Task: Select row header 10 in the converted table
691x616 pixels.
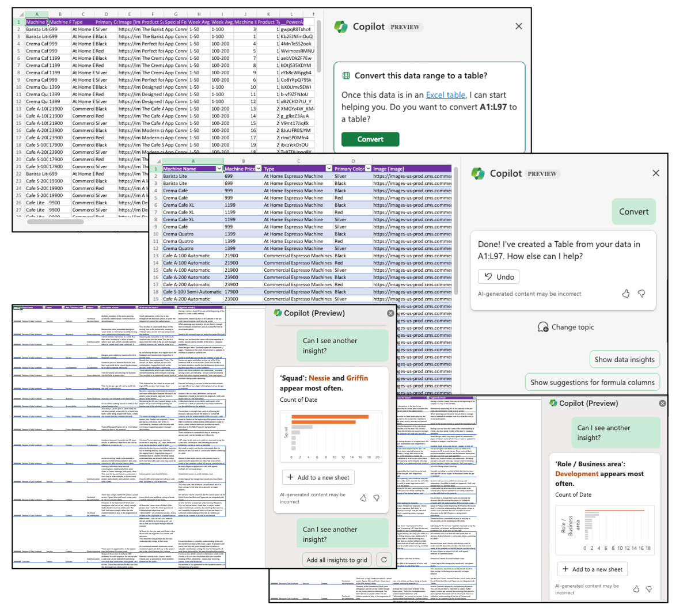Action: pyautogui.click(x=155, y=234)
